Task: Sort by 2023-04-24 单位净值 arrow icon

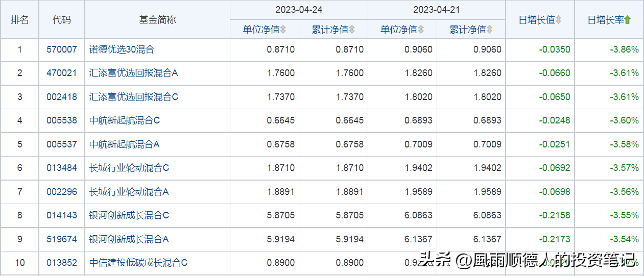Action: coord(283,30)
